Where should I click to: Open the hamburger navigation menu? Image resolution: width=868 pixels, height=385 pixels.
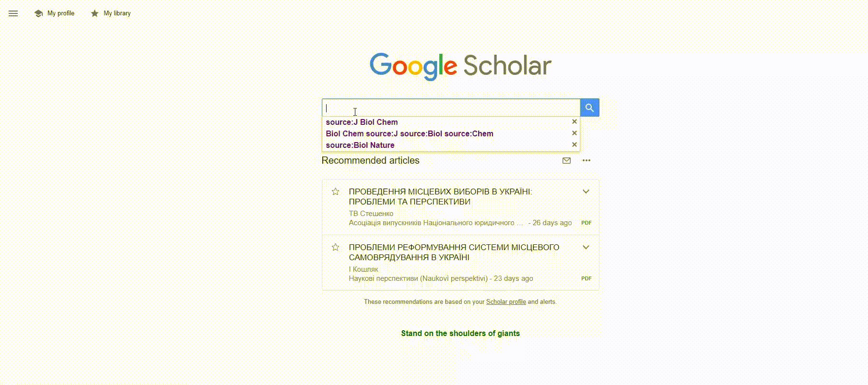[13, 13]
